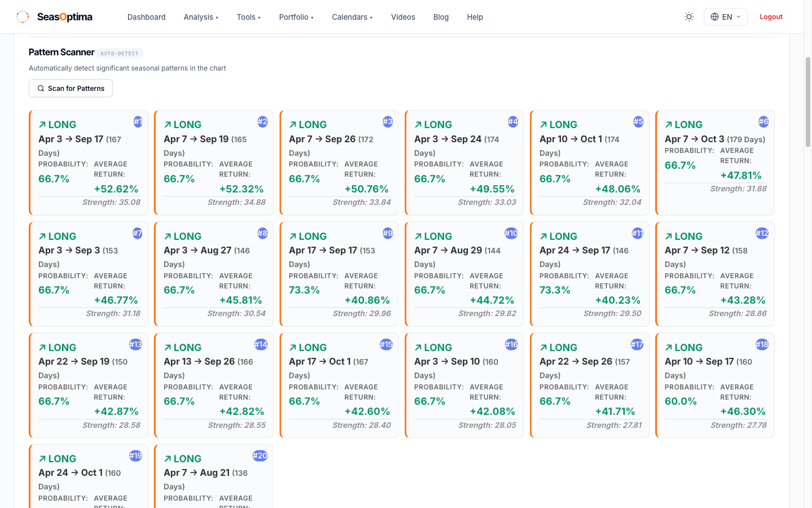Toggle the light/dark theme sun icon
The height and width of the screenshot is (508, 812).
(689, 17)
